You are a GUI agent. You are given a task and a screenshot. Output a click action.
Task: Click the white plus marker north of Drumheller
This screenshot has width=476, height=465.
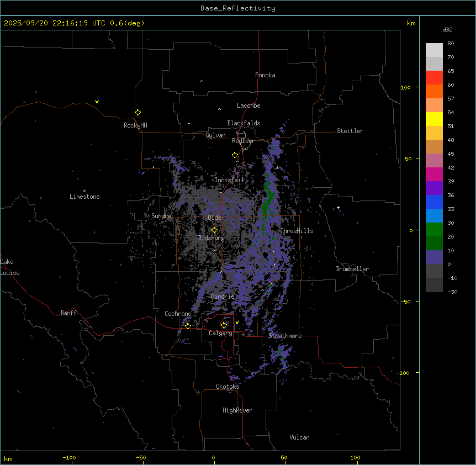coord(339,207)
